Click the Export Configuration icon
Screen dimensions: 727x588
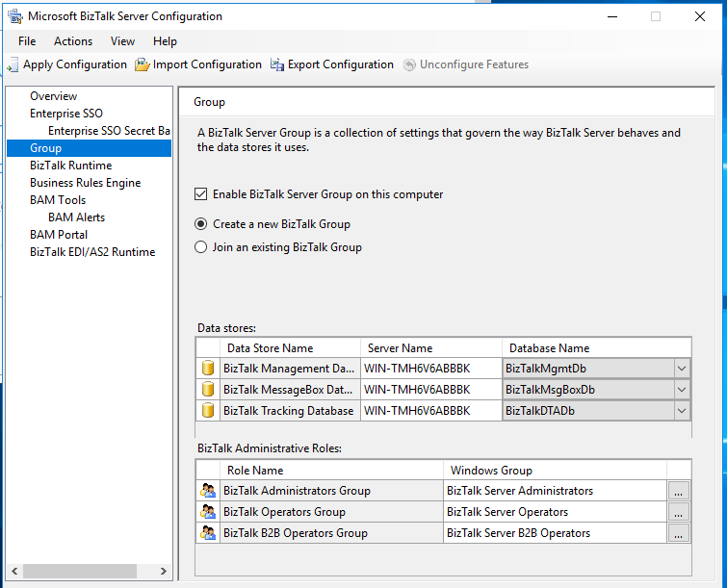(x=277, y=64)
